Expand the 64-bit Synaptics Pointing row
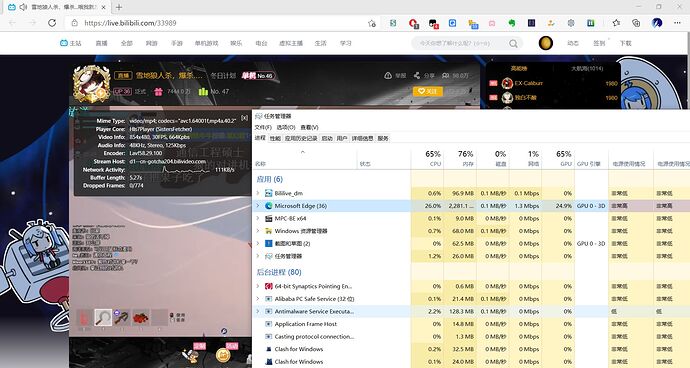This screenshot has width=690, height=368. point(258,286)
